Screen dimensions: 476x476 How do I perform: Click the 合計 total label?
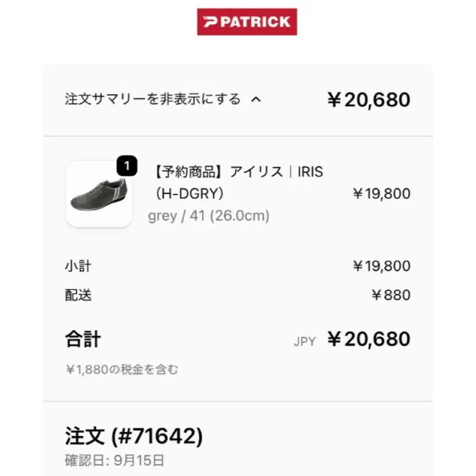(x=83, y=339)
